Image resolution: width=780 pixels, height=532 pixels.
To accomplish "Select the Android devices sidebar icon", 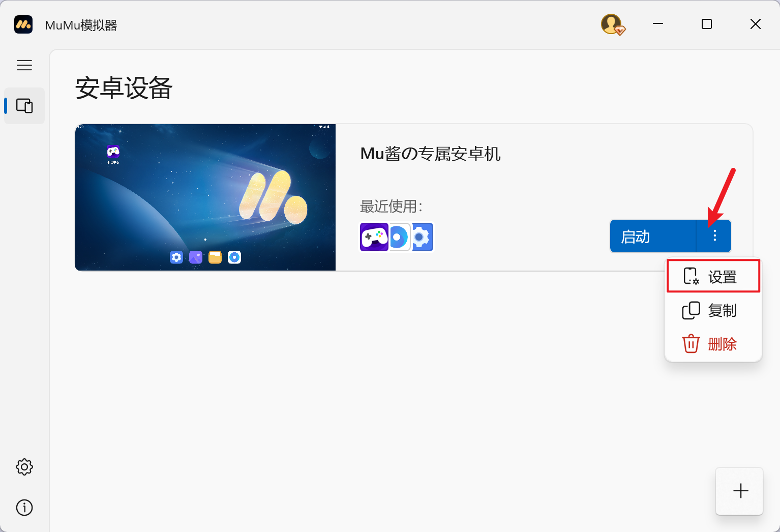I will [x=24, y=106].
